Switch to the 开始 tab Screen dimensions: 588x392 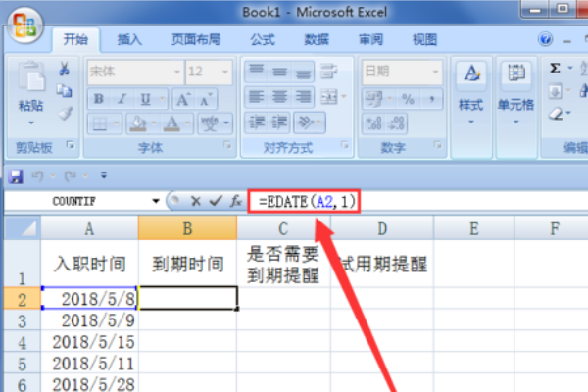pyautogui.click(x=75, y=39)
